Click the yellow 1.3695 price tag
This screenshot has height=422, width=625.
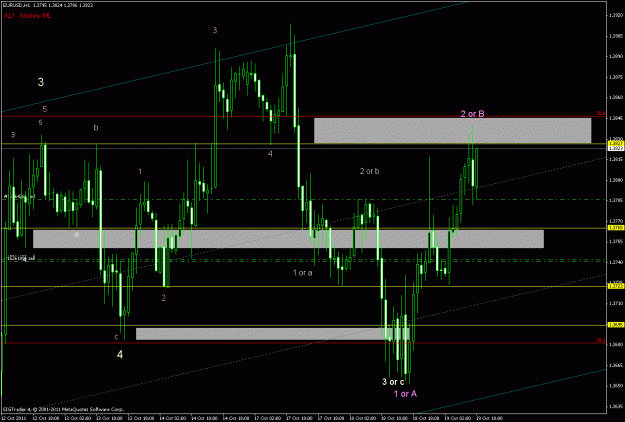pos(616,325)
